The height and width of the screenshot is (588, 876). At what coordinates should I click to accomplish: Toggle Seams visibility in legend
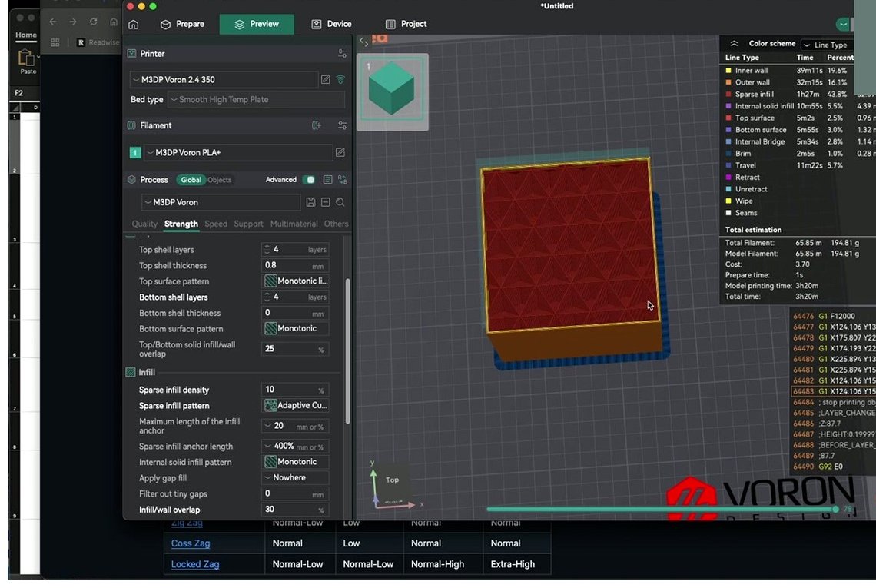point(728,212)
